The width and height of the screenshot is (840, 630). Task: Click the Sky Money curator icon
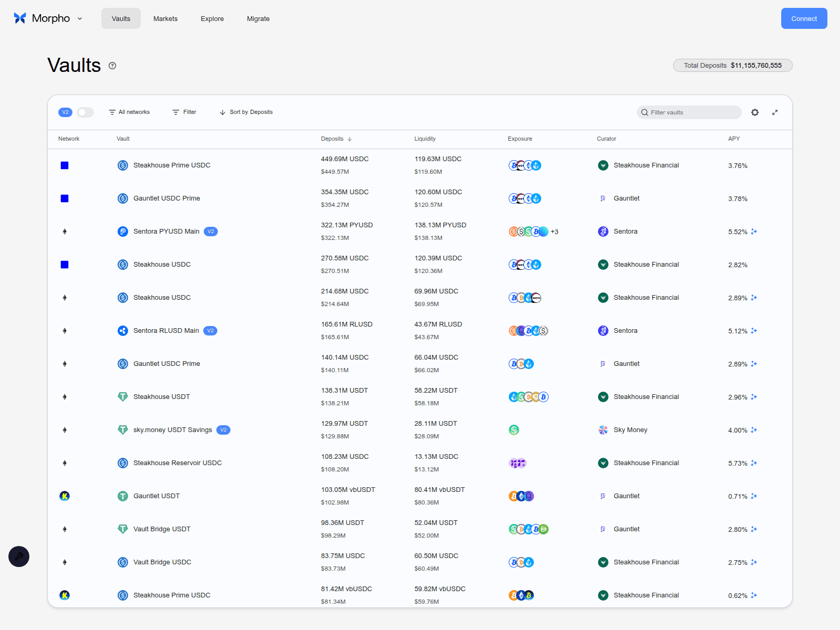pos(603,430)
